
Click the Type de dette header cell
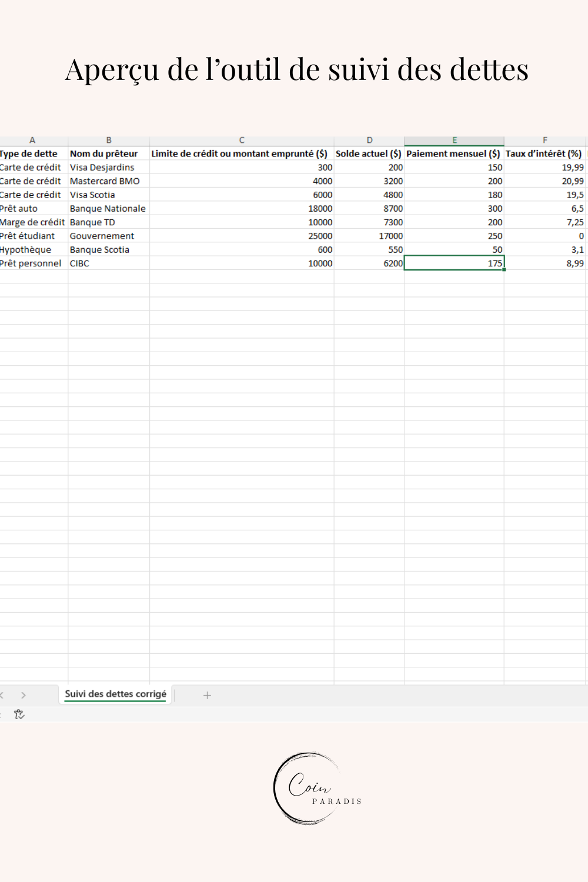(34, 153)
